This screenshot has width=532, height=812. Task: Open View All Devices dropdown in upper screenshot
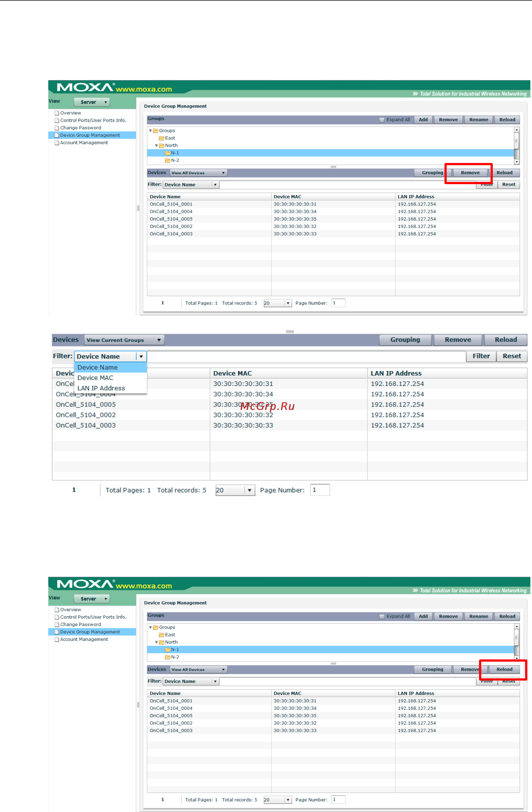198,173
